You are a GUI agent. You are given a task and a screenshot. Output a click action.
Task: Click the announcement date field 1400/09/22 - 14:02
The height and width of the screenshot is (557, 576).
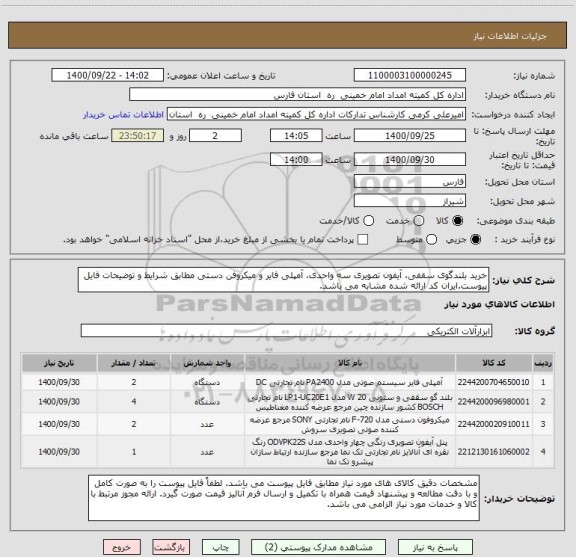pyautogui.click(x=108, y=75)
